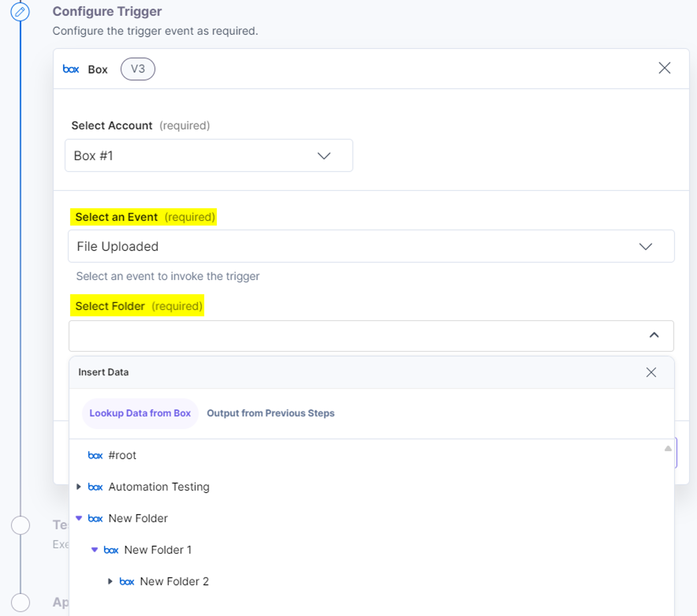The width and height of the screenshot is (697, 616).
Task: Collapse the Select Folder dropdown
Action: click(x=654, y=335)
